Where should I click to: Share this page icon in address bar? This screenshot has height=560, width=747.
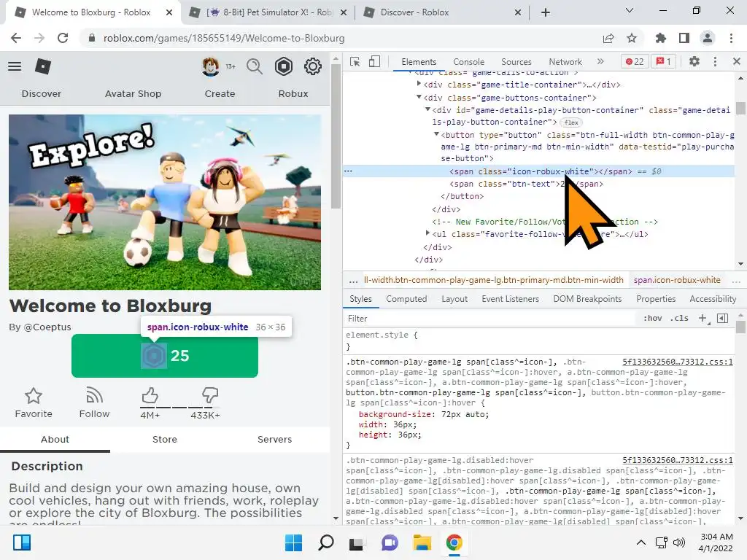tap(608, 38)
